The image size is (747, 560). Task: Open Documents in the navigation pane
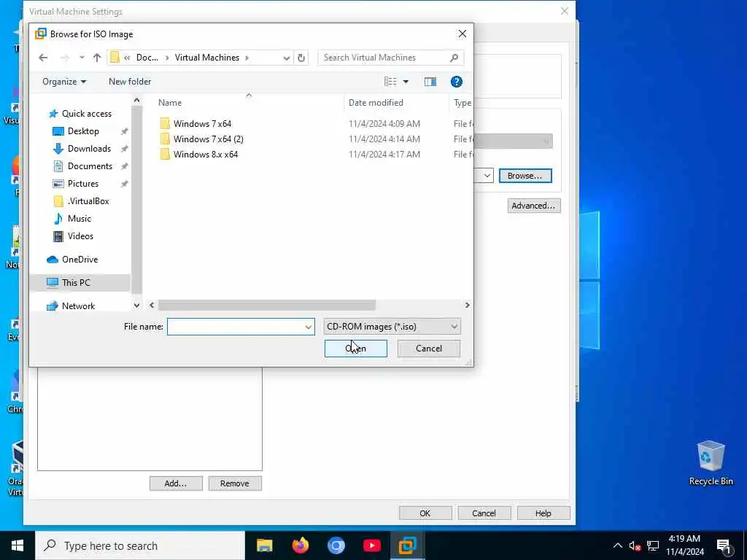tap(90, 166)
